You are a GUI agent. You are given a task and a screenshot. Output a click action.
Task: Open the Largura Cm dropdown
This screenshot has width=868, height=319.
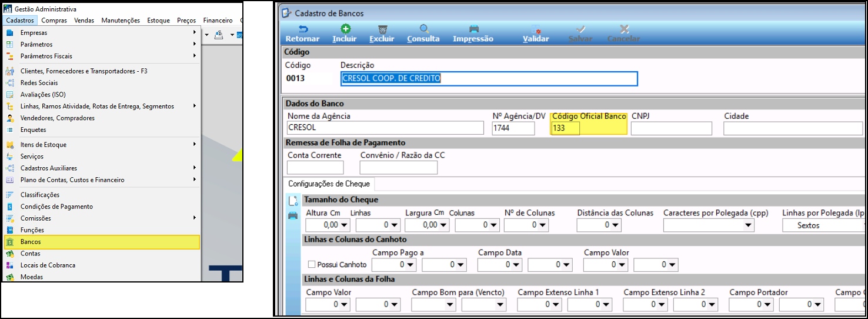(x=445, y=225)
